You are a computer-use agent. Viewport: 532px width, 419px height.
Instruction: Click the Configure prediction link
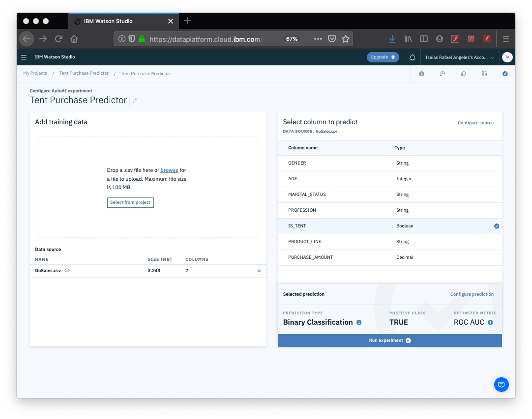click(x=472, y=294)
